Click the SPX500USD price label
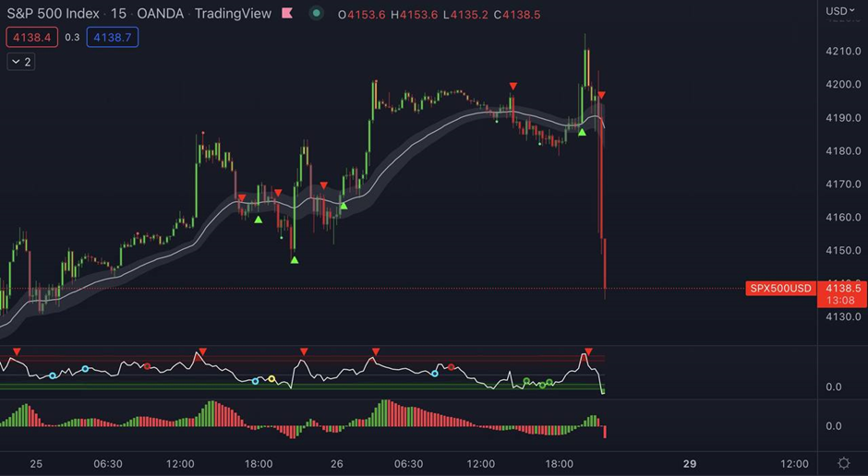 point(780,288)
